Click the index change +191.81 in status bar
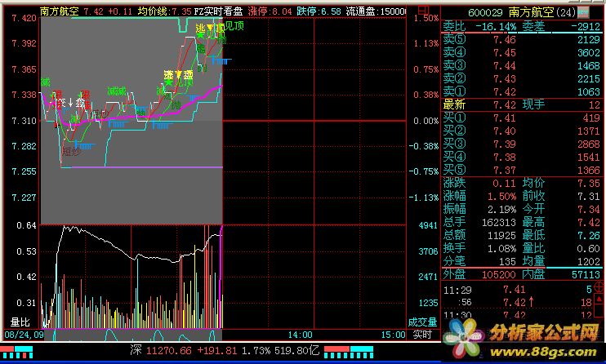Image resolution: width=606 pixels, height=364 pixels. 216,350
